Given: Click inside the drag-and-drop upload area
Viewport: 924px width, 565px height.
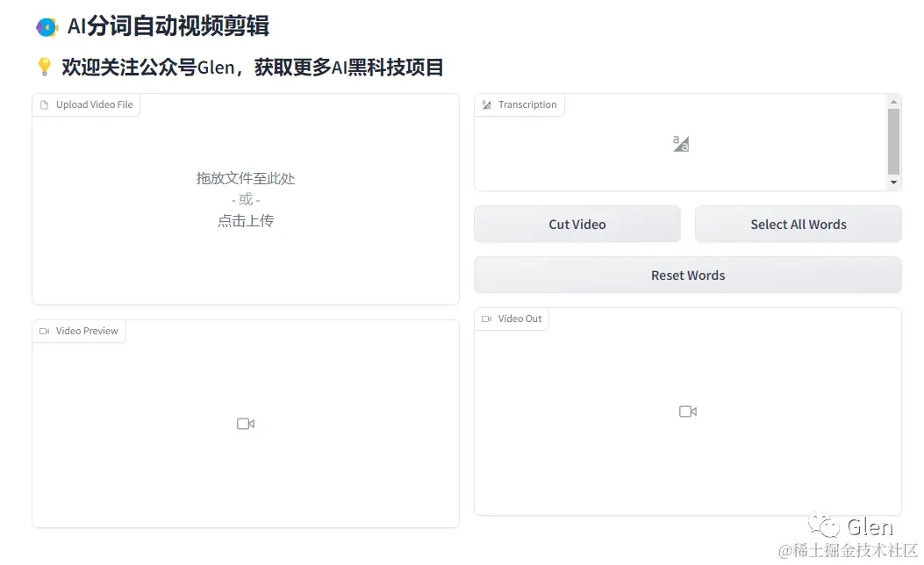Looking at the screenshot, I should click(246, 199).
